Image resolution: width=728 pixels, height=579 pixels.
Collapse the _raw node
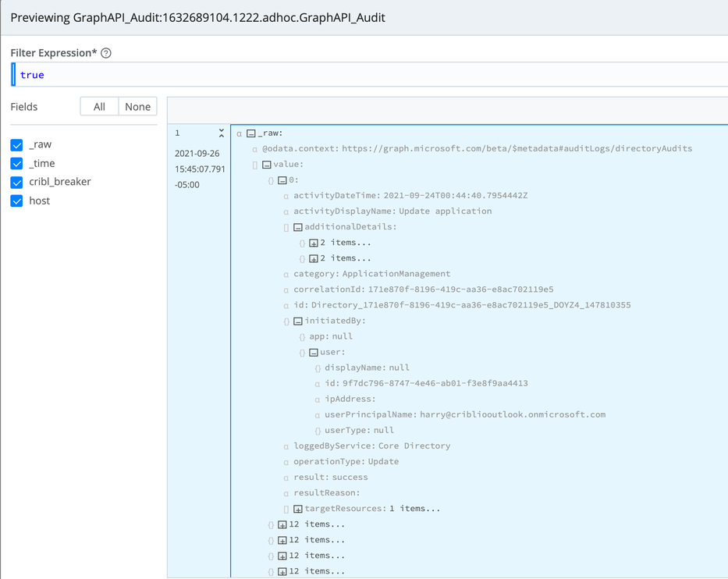(251, 133)
